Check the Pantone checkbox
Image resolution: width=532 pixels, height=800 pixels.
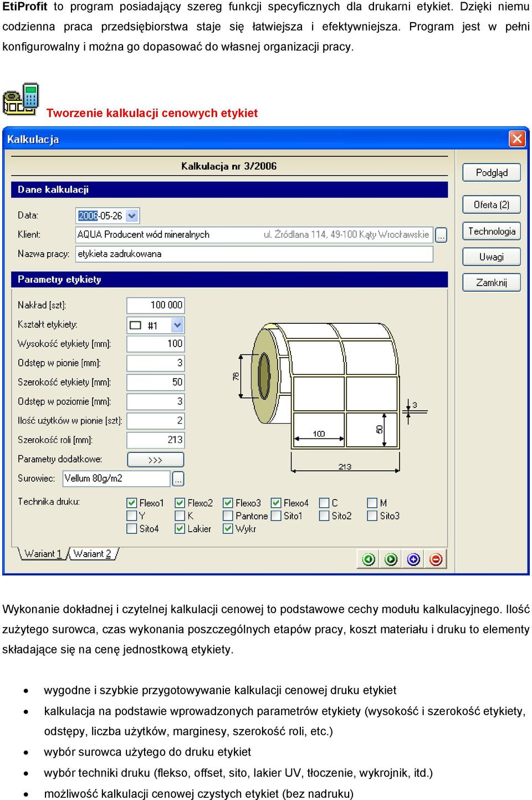pos(228,516)
